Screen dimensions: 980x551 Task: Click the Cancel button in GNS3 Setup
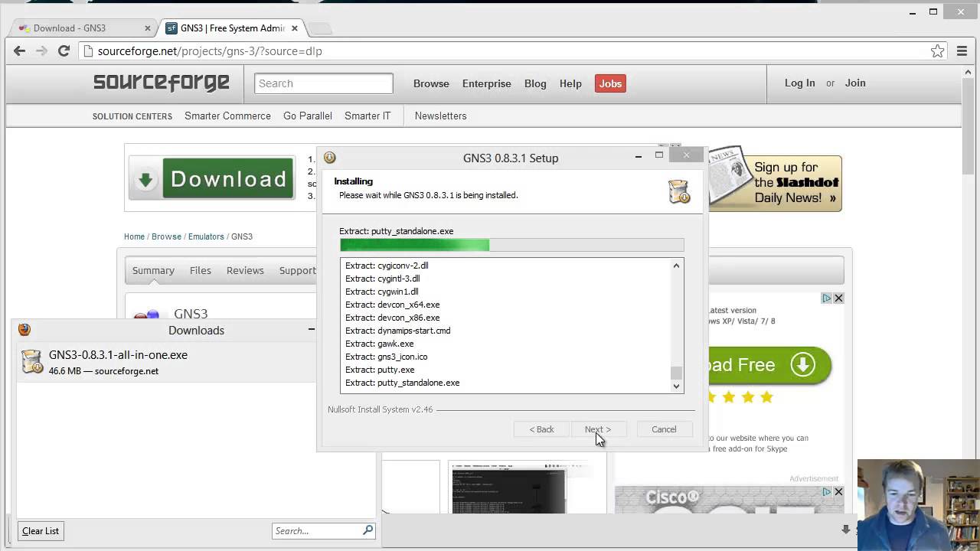(664, 429)
